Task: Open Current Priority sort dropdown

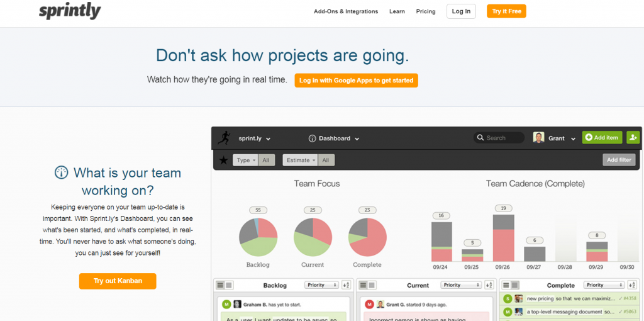Action: pyautogui.click(x=461, y=285)
